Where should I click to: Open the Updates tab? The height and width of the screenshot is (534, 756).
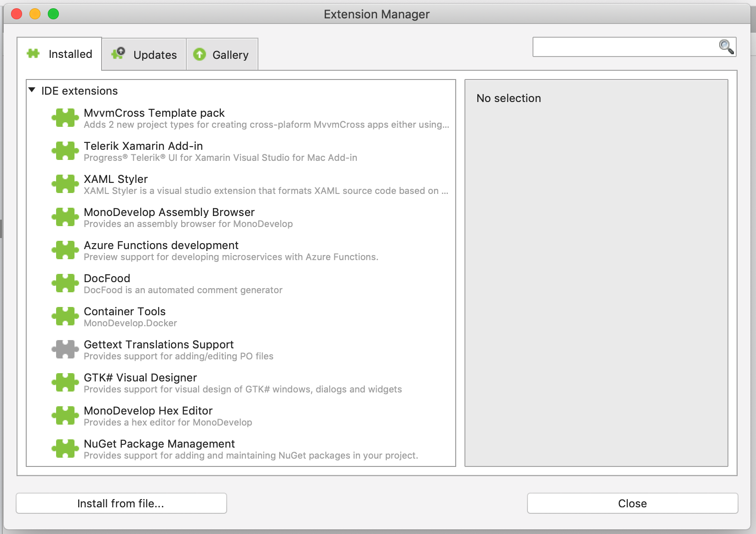pos(144,55)
